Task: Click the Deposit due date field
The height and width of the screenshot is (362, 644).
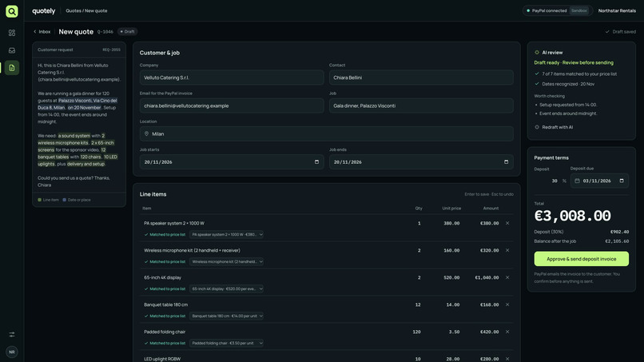Action: (x=599, y=181)
